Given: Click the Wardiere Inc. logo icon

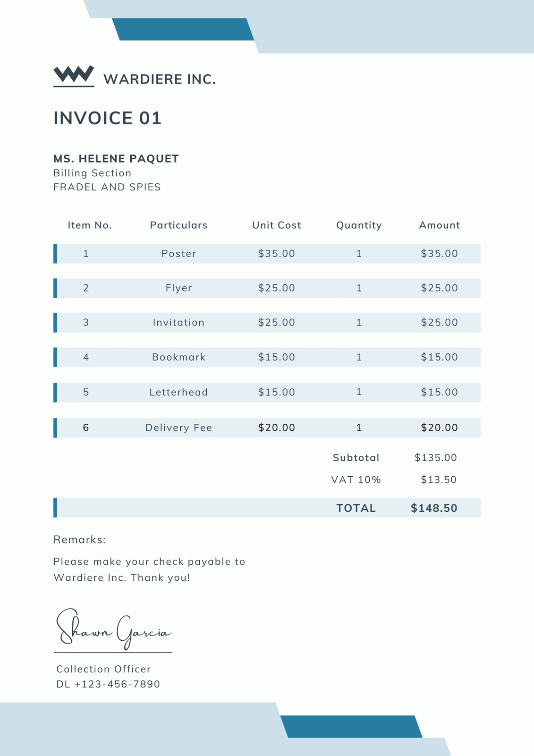Looking at the screenshot, I should [x=74, y=76].
